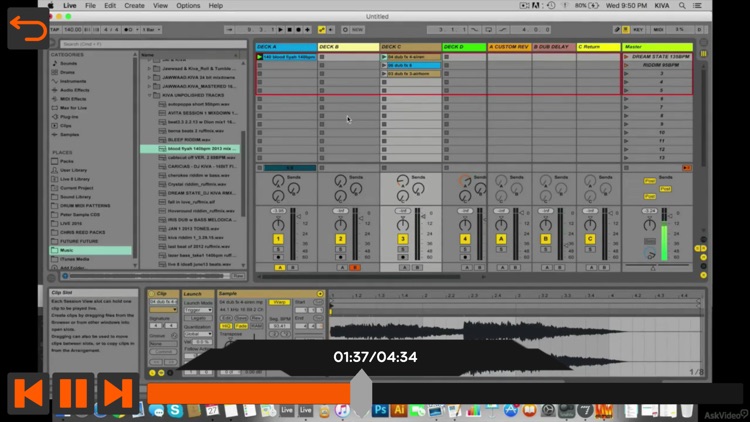Open User Library in Places

73,170
